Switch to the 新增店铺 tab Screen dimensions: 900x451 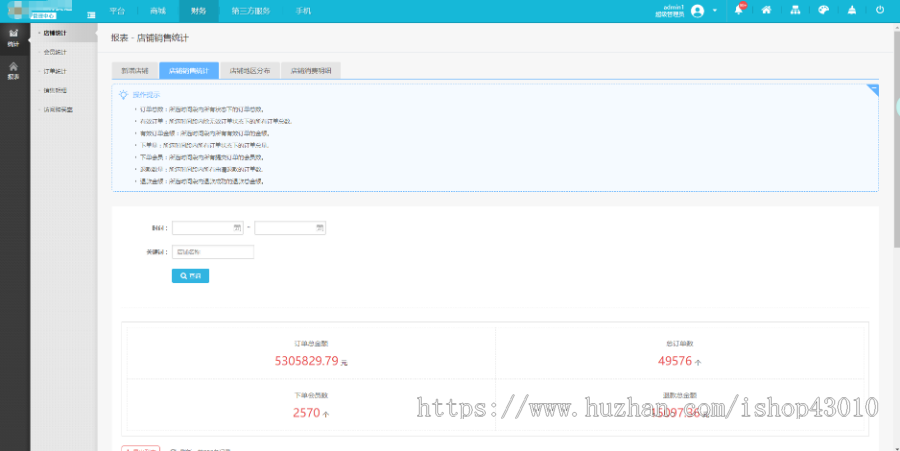click(134, 71)
